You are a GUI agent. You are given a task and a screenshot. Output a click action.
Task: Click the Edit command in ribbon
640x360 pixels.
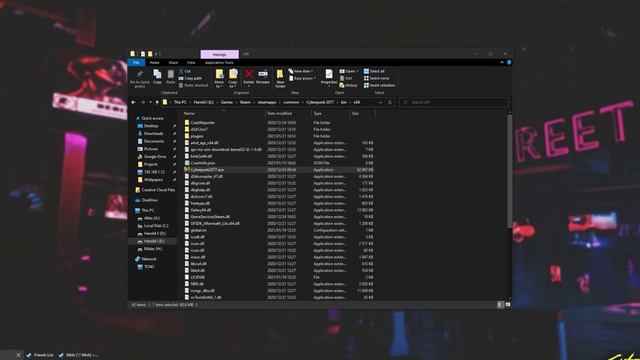pos(346,78)
